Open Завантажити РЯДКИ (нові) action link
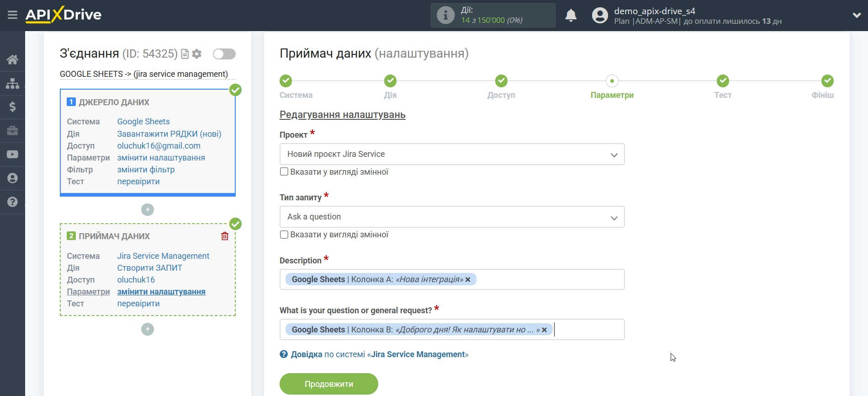This screenshot has width=868, height=396. 169,134
